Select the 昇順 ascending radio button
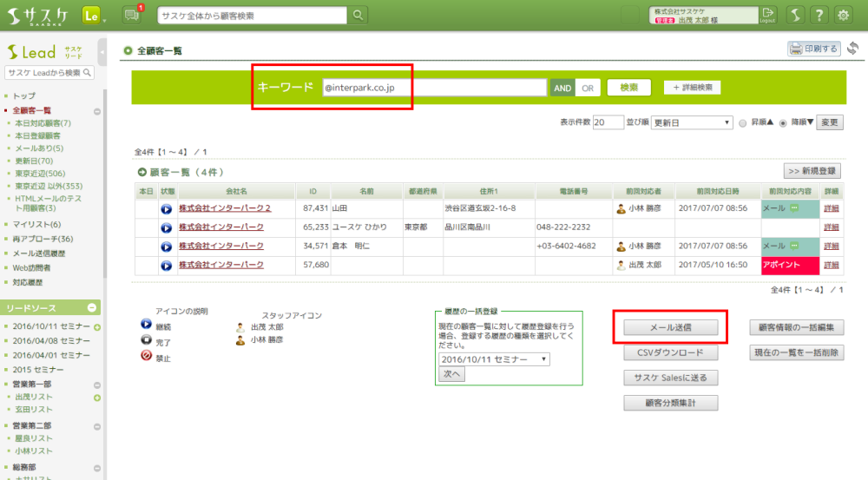 pyautogui.click(x=742, y=123)
